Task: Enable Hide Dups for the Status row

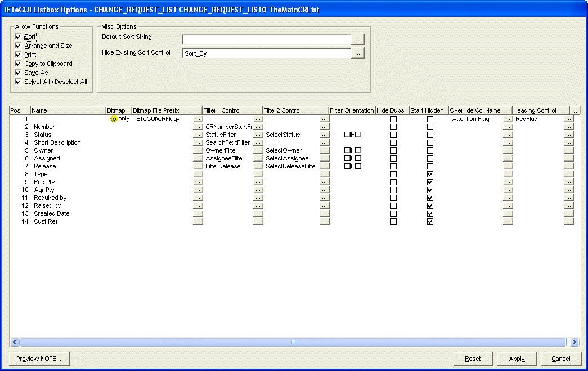Action: tap(393, 135)
